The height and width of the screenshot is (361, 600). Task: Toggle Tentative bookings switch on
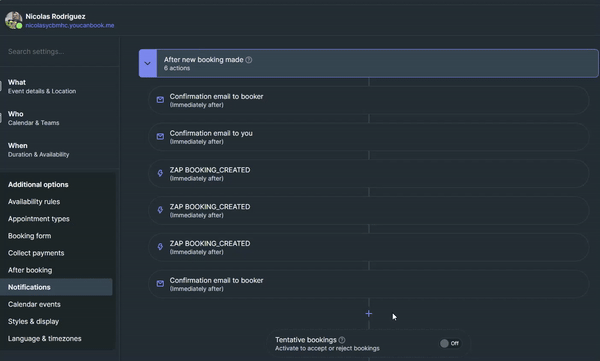click(x=450, y=343)
